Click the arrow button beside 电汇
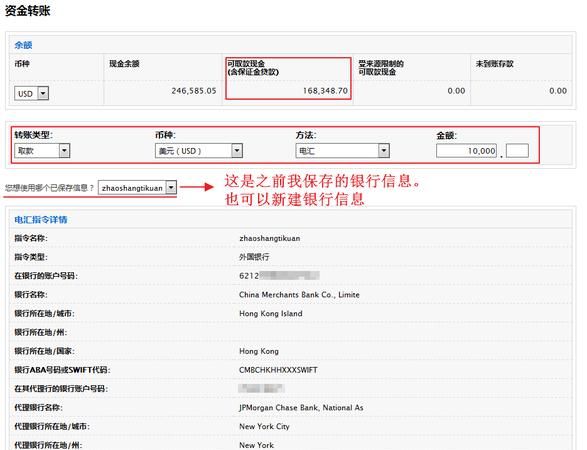587x450 pixels. [x=384, y=151]
